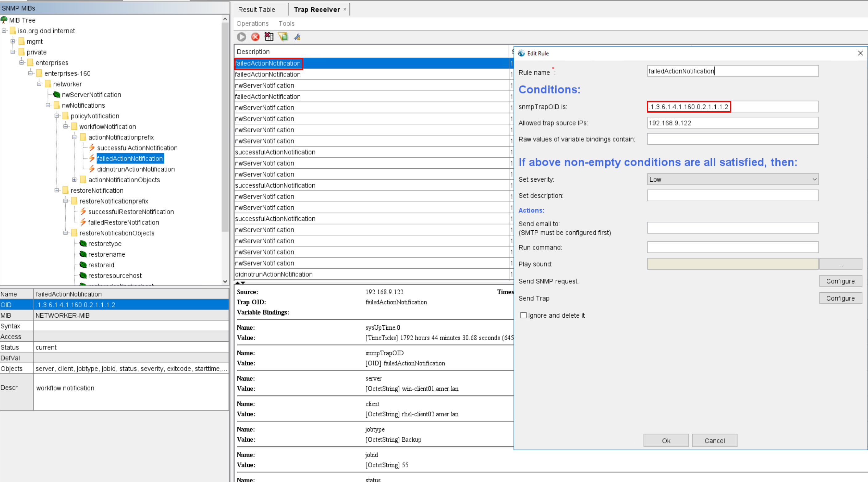The image size is (868, 482).
Task: Click the Edit Rule dialog globe icon
Action: [x=522, y=53]
